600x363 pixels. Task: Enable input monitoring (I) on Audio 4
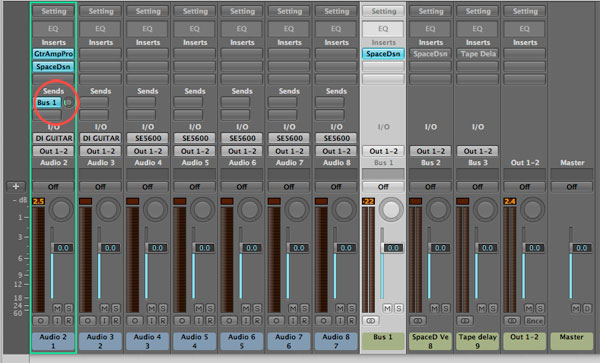point(151,321)
